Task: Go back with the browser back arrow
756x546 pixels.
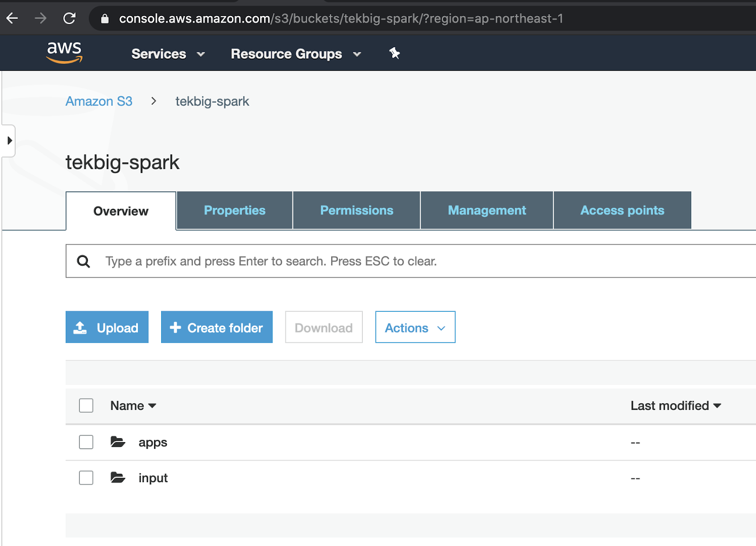Action: coord(12,18)
